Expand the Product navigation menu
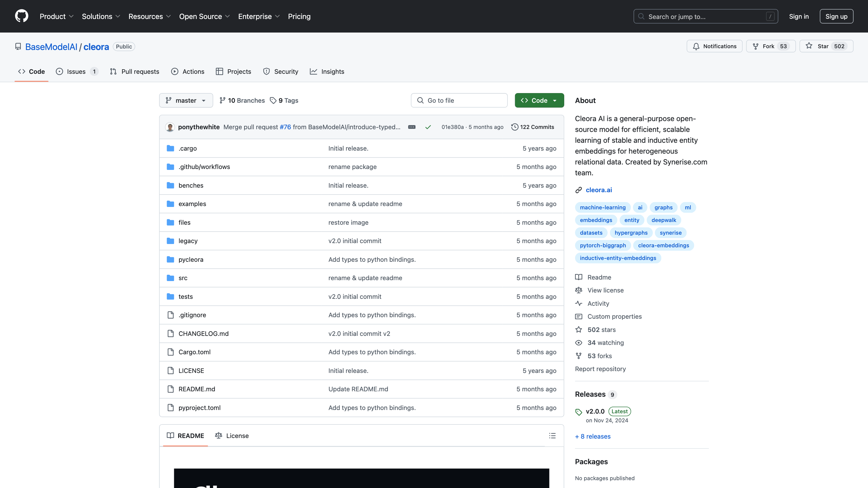868x488 pixels. 56,16
